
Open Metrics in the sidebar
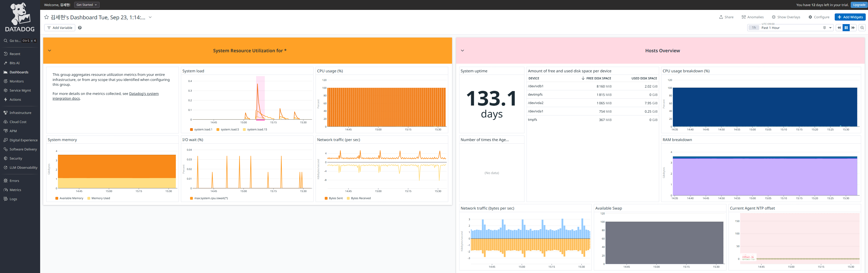point(15,190)
